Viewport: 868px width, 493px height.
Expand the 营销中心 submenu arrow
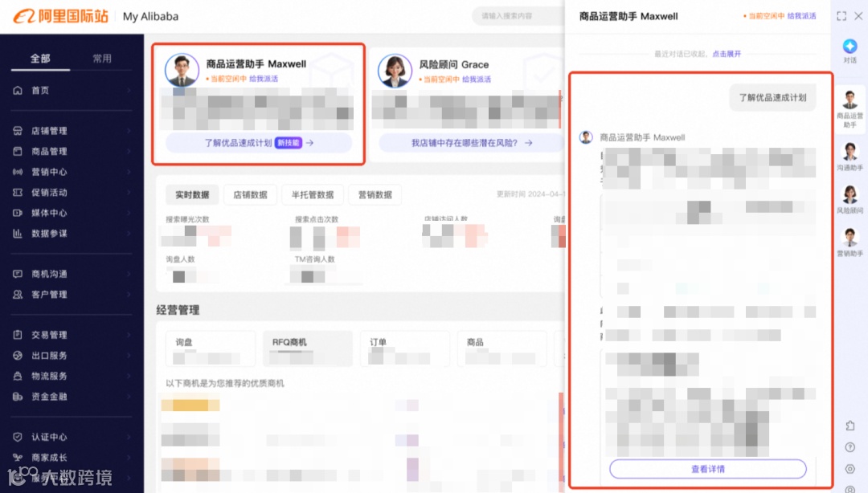point(129,172)
